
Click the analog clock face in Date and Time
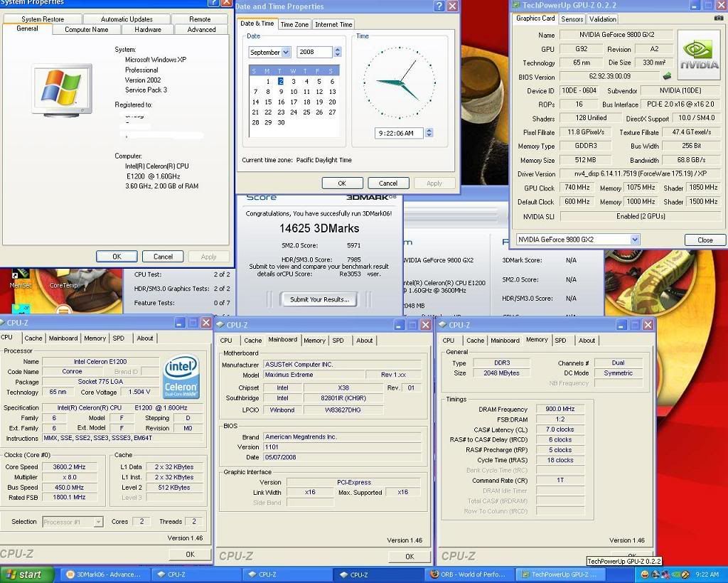point(400,82)
